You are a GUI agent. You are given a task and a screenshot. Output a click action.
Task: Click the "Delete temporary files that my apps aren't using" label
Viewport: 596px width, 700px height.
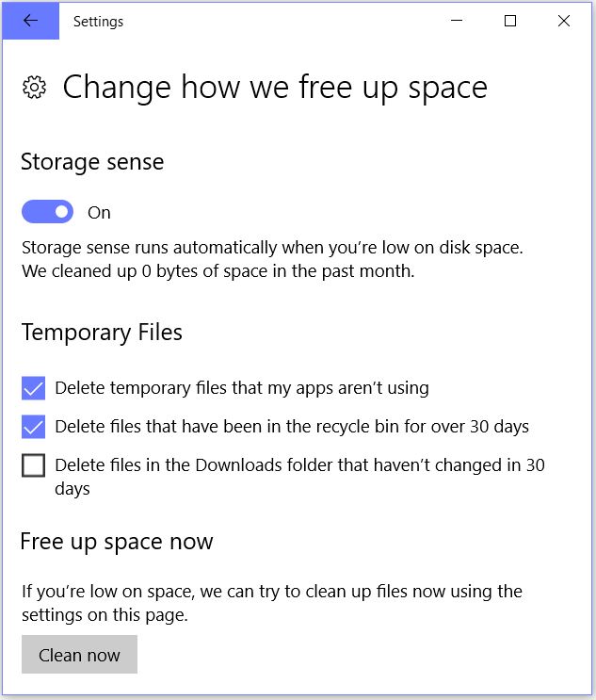242,388
